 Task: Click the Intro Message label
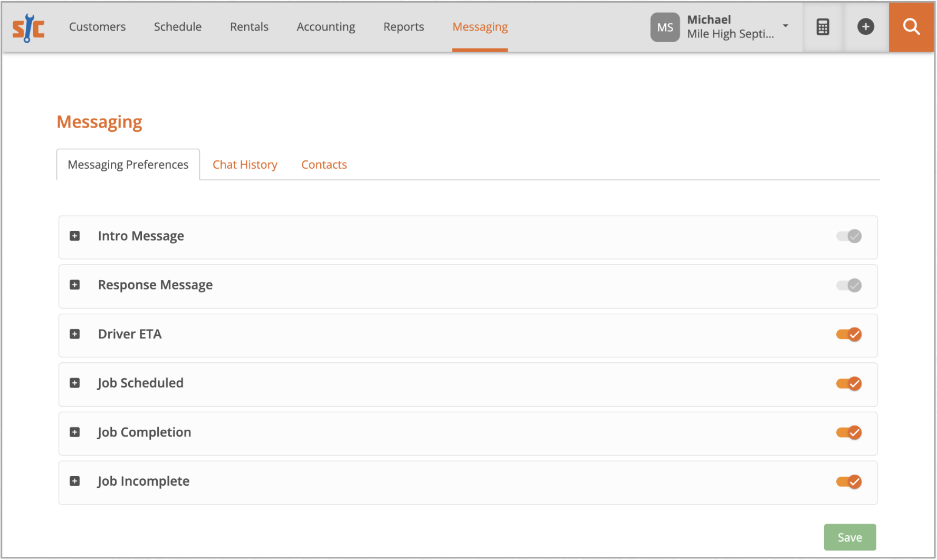coord(141,236)
